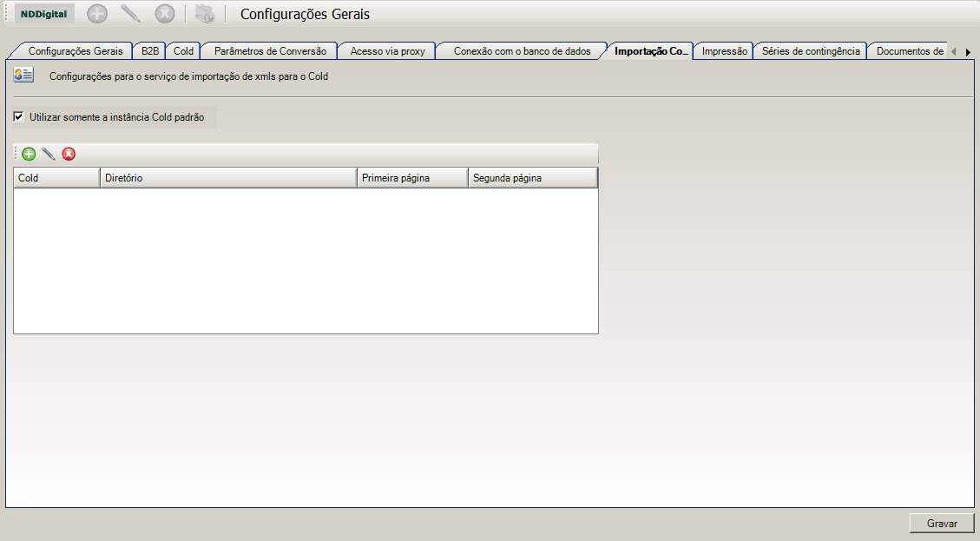Viewport: 980px width, 541px height.
Task: Select the Importação Co... tab
Action: [651, 51]
